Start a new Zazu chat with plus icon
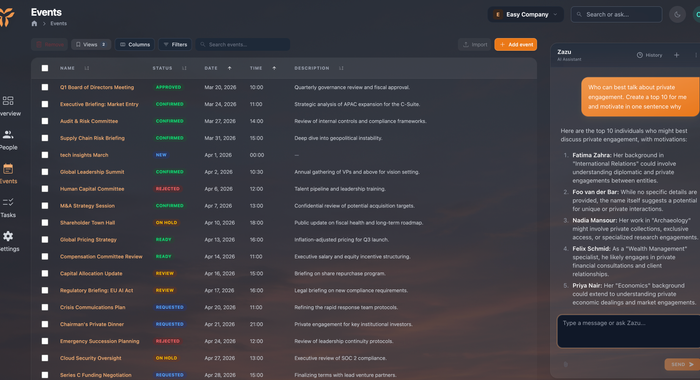This screenshot has height=380, width=700. pos(676,55)
